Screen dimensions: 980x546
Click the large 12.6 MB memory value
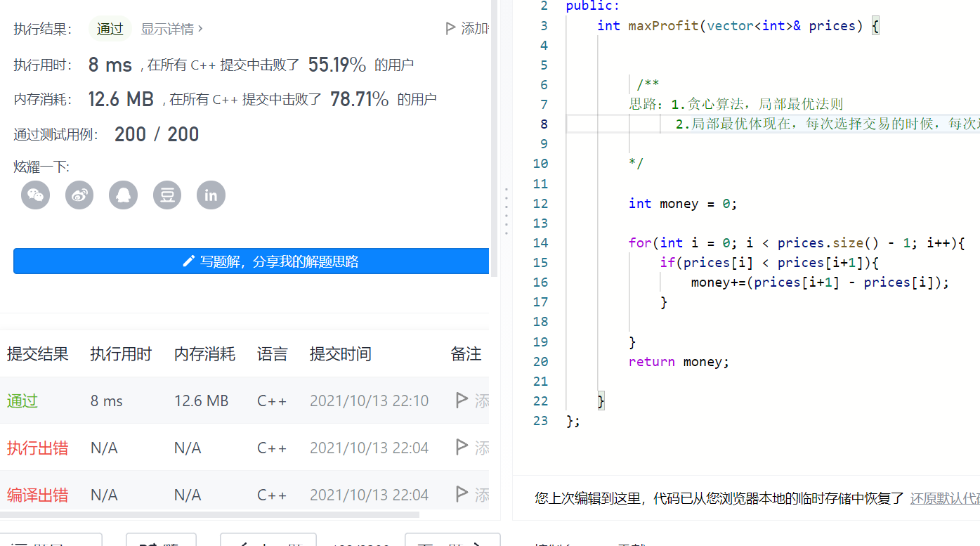(121, 99)
